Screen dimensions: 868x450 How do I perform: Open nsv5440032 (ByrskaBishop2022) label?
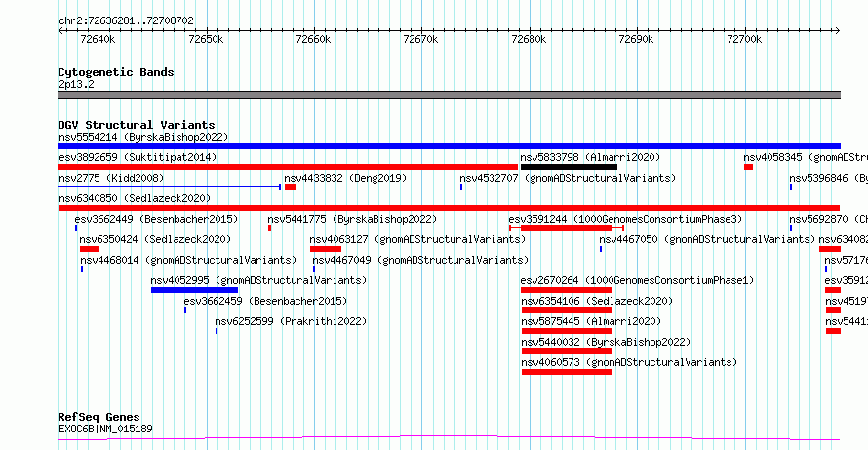[607, 342]
